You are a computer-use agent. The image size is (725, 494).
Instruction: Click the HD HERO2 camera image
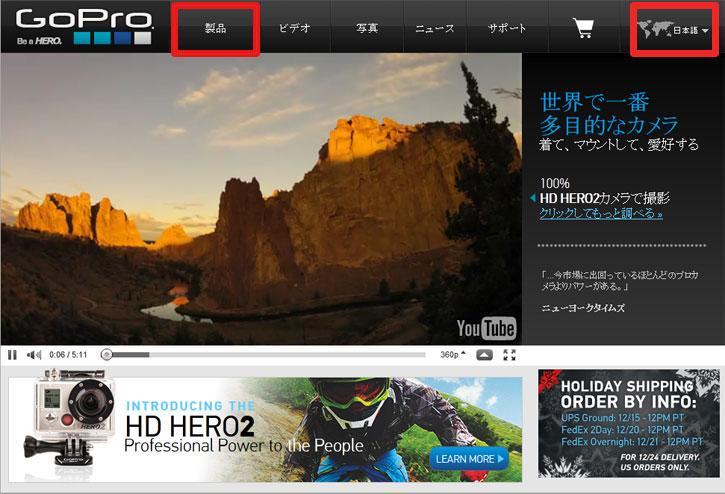[69, 416]
